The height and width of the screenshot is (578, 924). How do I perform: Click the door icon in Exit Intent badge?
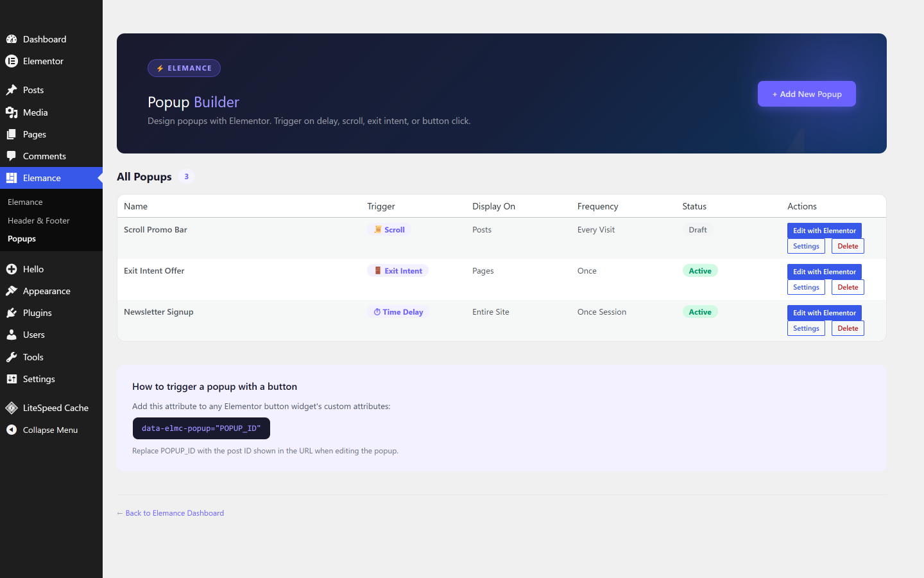point(378,270)
